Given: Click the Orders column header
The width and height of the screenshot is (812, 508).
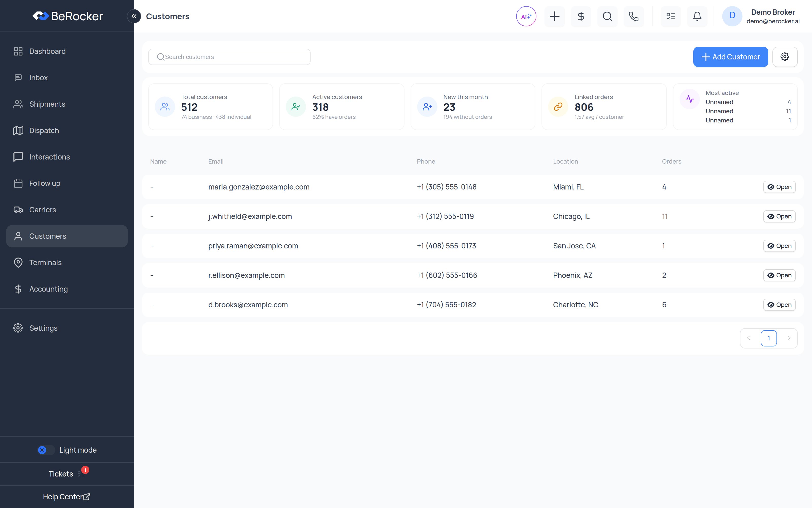Looking at the screenshot, I should pyautogui.click(x=671, y=161).
